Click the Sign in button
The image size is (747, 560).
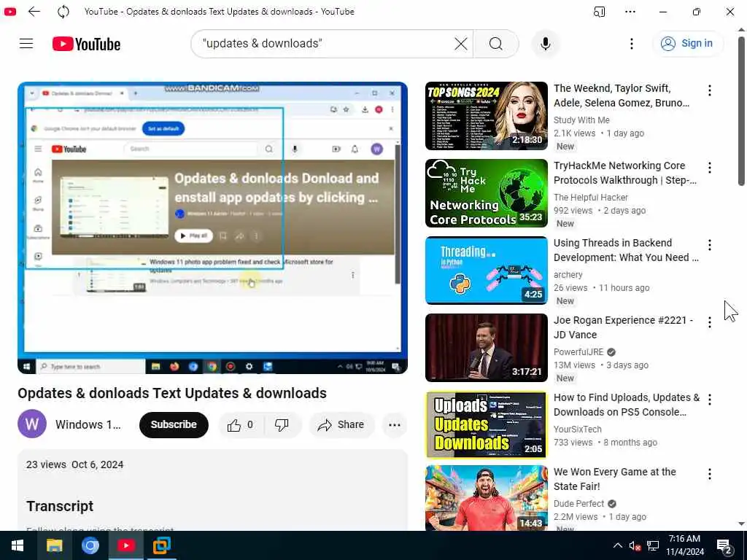687,43
